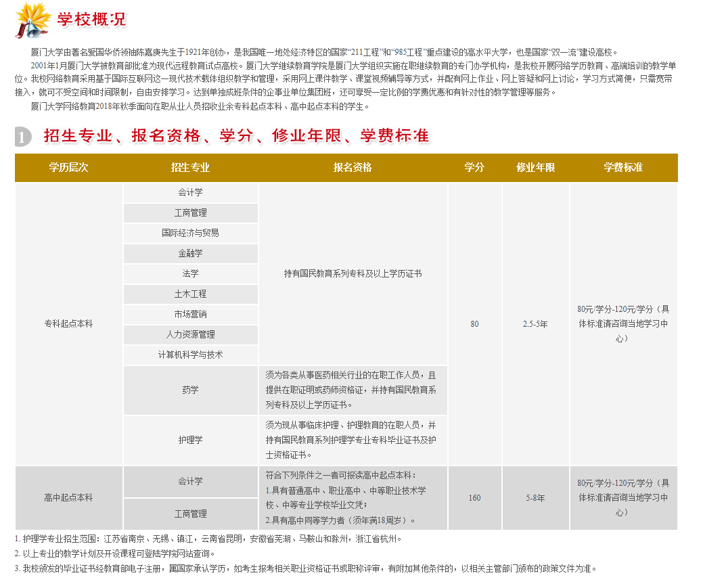Click 工商管理 under 专科起点本科
703x588 pixels.
[191, 212]
